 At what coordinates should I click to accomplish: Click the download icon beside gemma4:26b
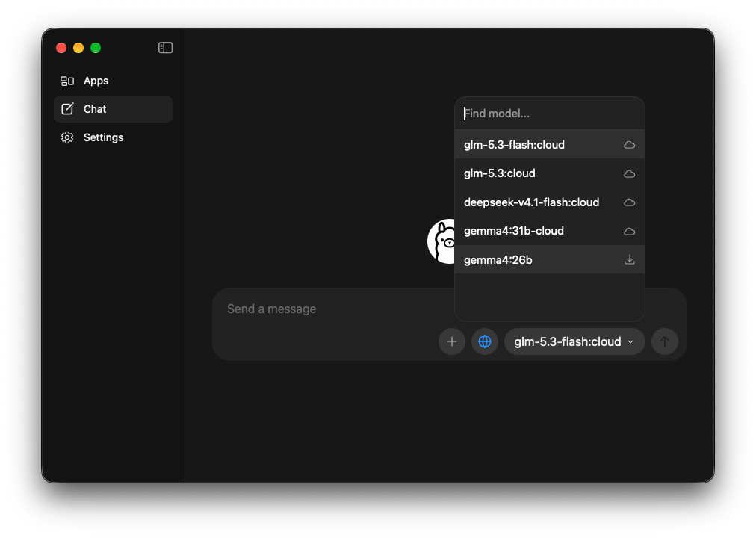point(629,260)
